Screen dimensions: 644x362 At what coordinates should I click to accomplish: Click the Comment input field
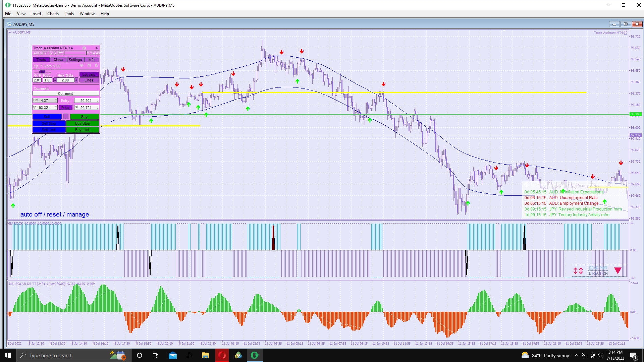pyautogui.click(x=66, y=94)
